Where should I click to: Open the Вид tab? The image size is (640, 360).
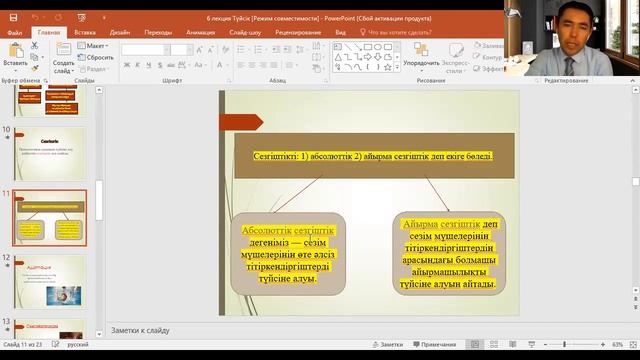340,32
